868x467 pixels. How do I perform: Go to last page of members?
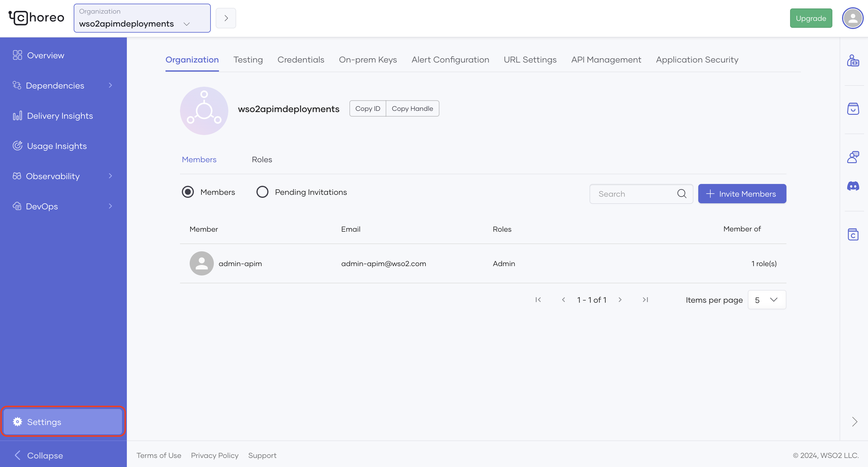[x=645, y=300]
